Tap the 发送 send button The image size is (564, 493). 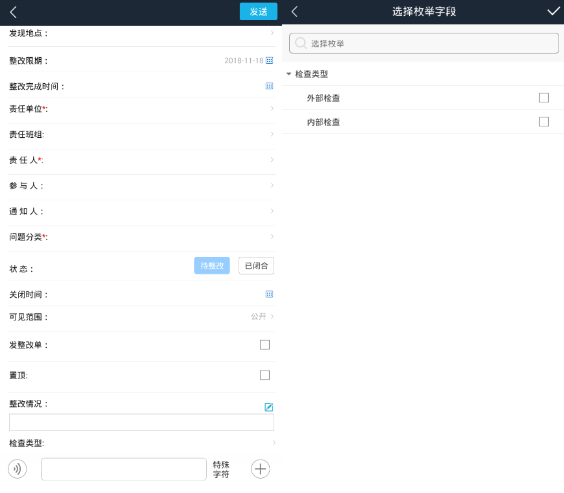[258, 12]
